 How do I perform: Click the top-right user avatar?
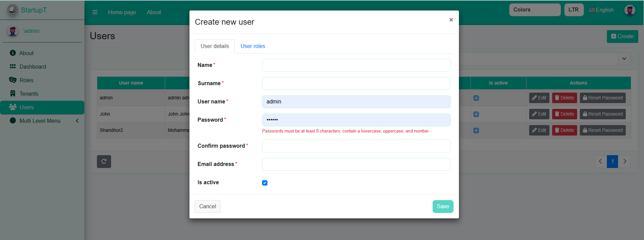(x=629, y=10)
